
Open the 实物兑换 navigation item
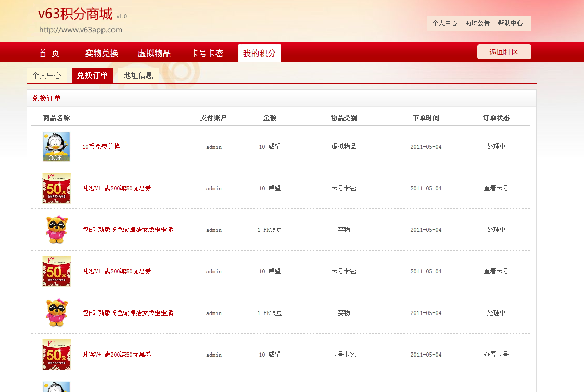coord(101,53)
